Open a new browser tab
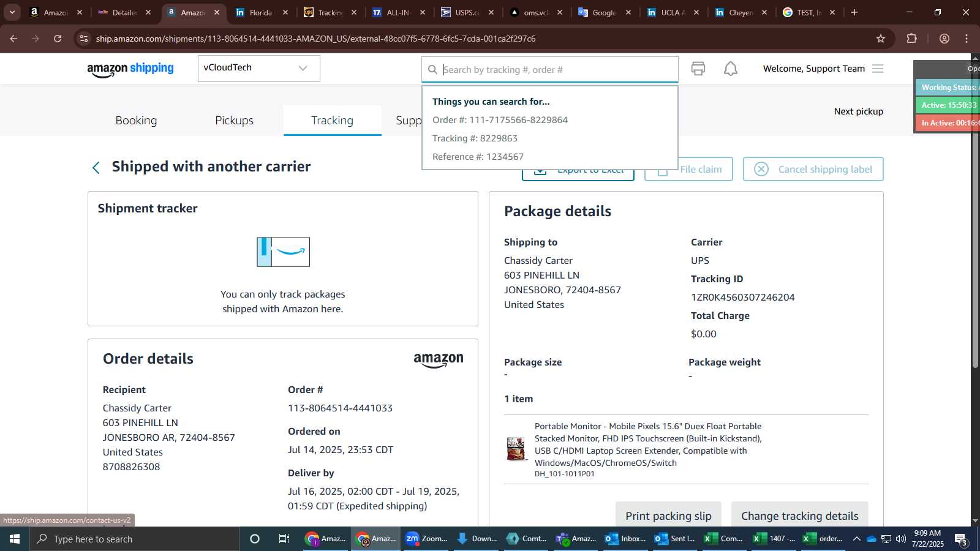980x551 pixels. (x=854, y=12)
